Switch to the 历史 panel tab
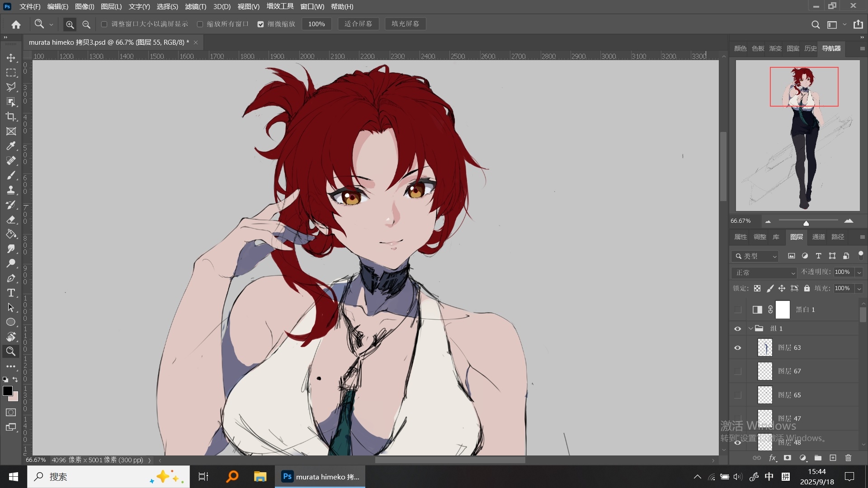The width and height of the screenshot is (868, 488). (x=810, y=48)
